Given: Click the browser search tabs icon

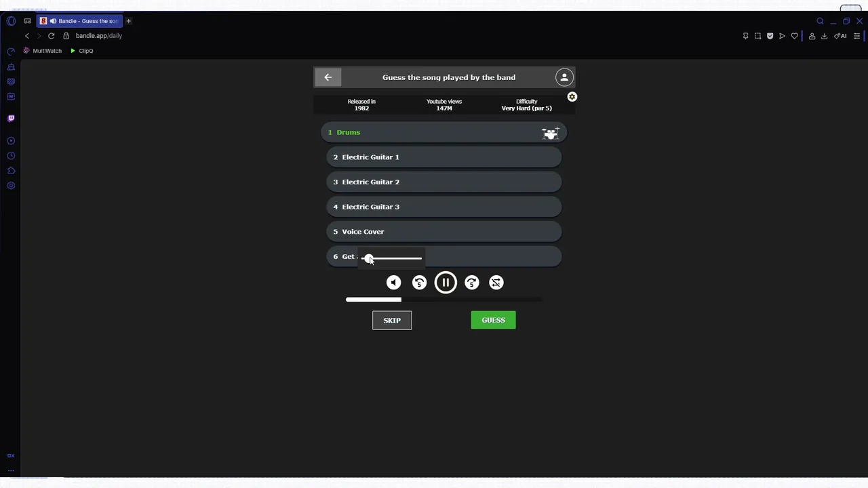Looking at the screenshot, I should [820, 21].
